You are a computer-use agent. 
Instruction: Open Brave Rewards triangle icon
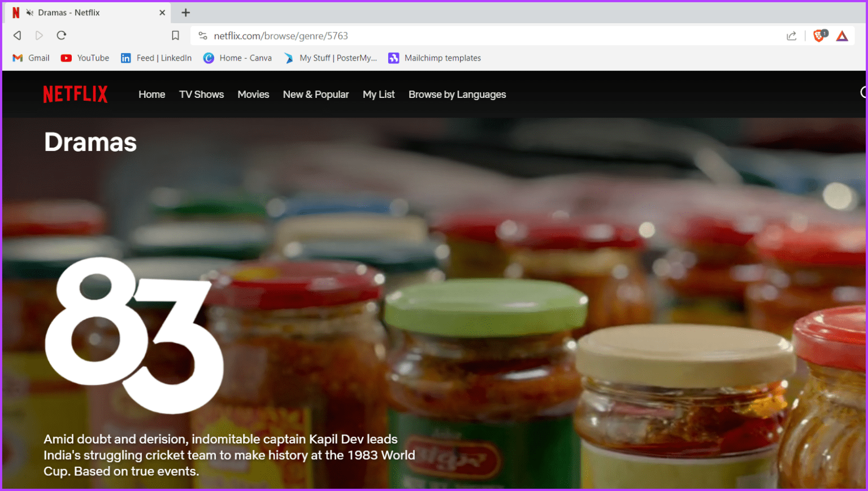(842, 36)
